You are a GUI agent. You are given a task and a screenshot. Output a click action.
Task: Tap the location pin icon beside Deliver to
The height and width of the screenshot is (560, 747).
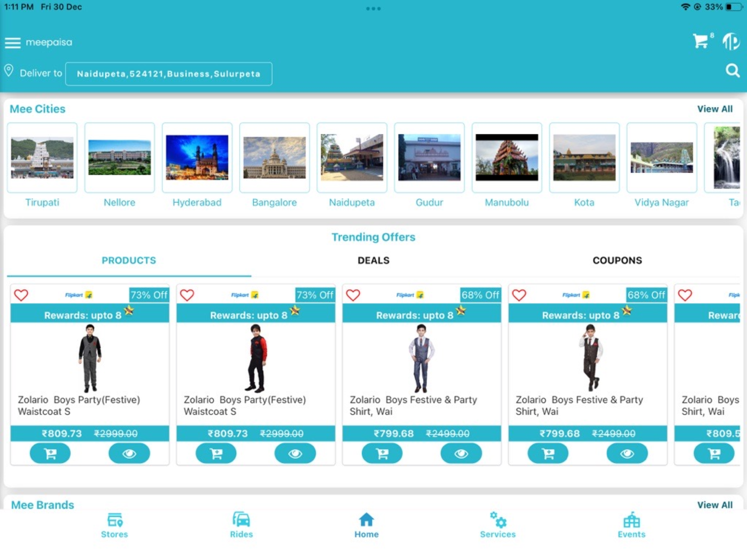9,71
